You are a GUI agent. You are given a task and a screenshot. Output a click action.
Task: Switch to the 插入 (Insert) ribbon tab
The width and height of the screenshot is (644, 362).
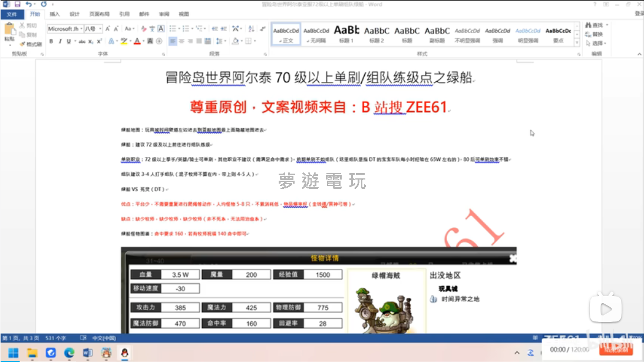55,14
